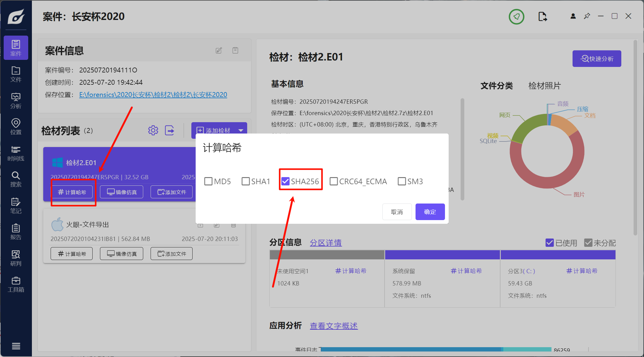Check the SM3 hash option
Viewport: 644px width, 357px height.
coord(402,181)
